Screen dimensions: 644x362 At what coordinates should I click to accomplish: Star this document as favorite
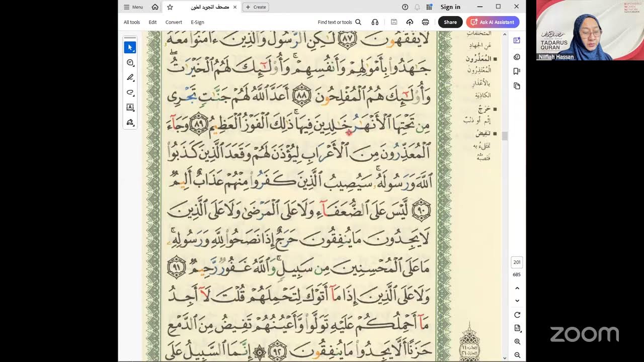tap(170, 7)
